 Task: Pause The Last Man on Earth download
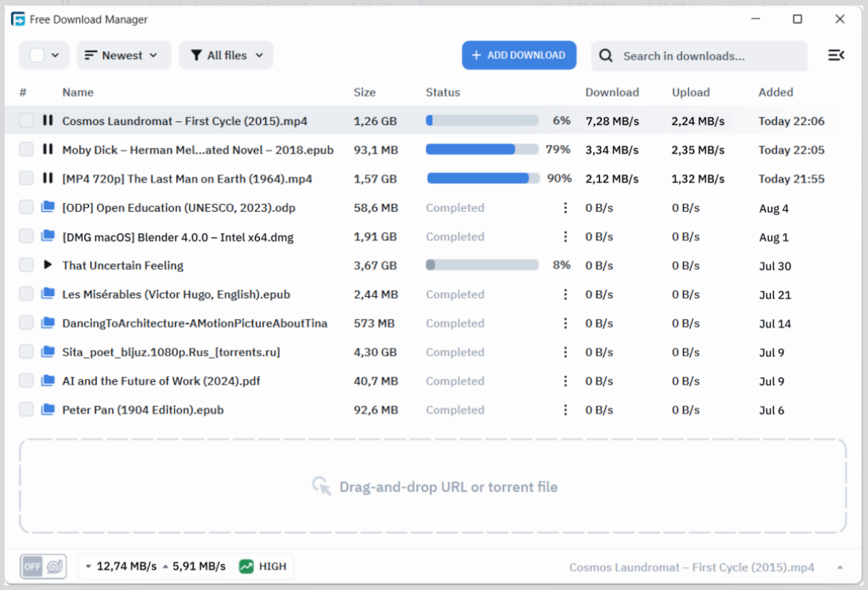point(48,178)
